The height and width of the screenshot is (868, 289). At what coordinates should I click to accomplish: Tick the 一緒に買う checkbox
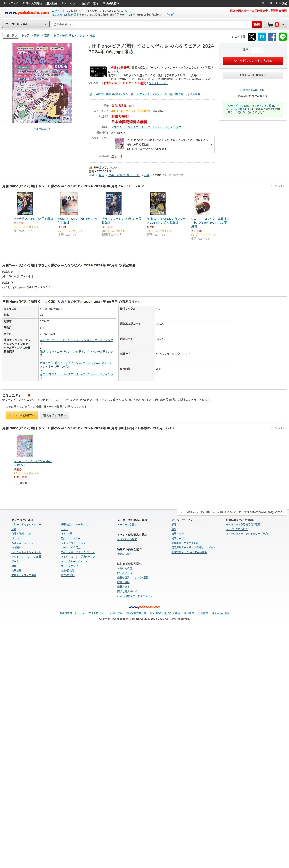pos(15,483)
